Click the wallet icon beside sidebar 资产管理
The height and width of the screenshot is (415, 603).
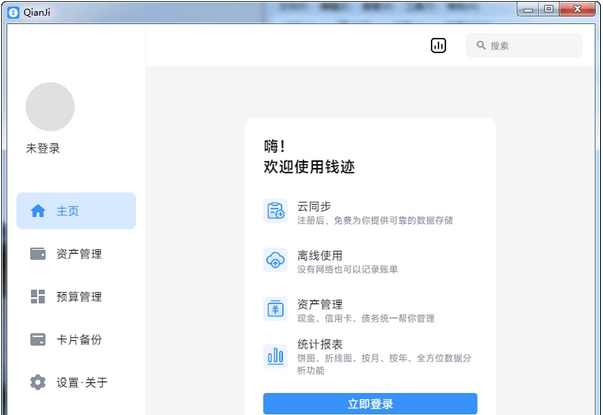tap(38, 254)
